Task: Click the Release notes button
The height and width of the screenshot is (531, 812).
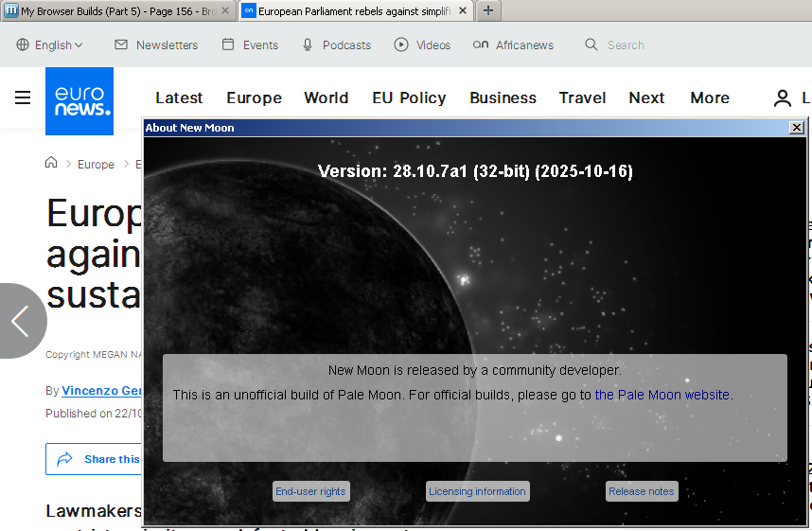Action: click(x=641, y=491)
